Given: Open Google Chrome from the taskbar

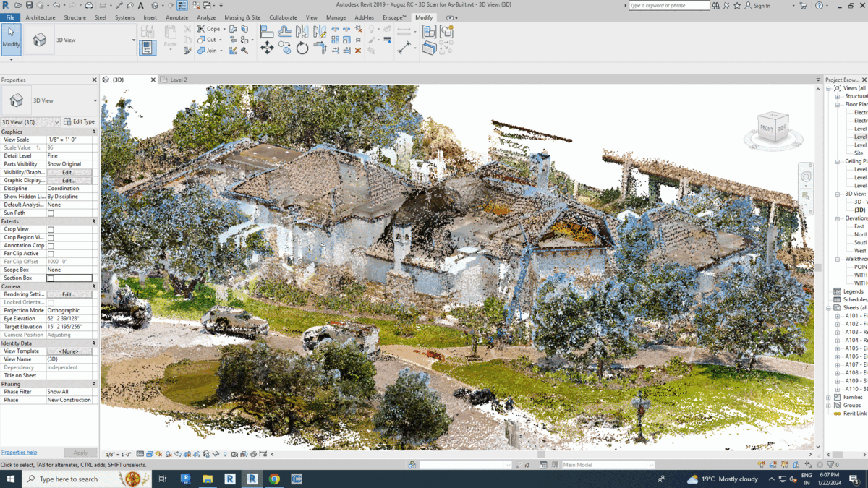Looking at the screenshot, I should [274, 479].
